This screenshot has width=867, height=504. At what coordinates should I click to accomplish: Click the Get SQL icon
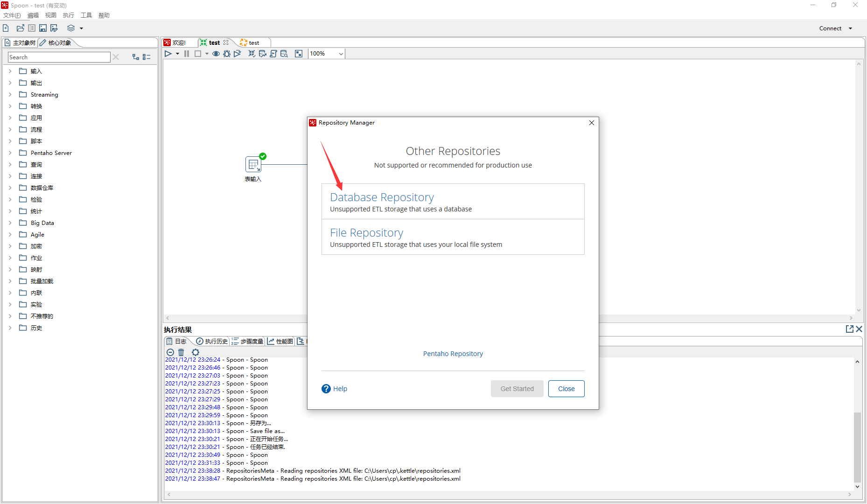273,54
